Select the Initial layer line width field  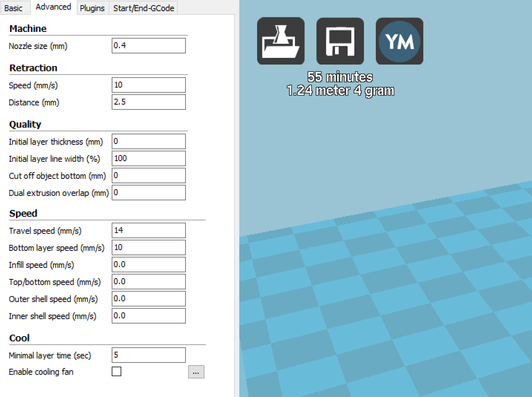click(148, 158)
